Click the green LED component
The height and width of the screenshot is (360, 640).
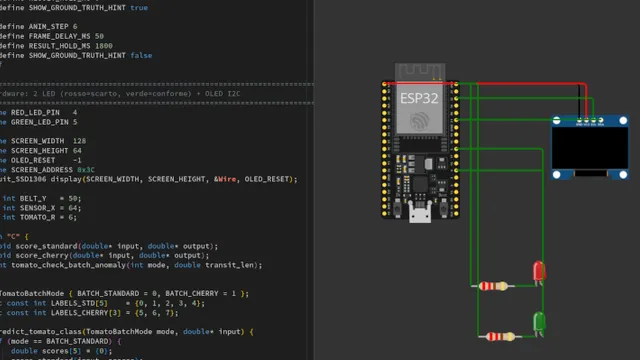(x=539, y=324)
